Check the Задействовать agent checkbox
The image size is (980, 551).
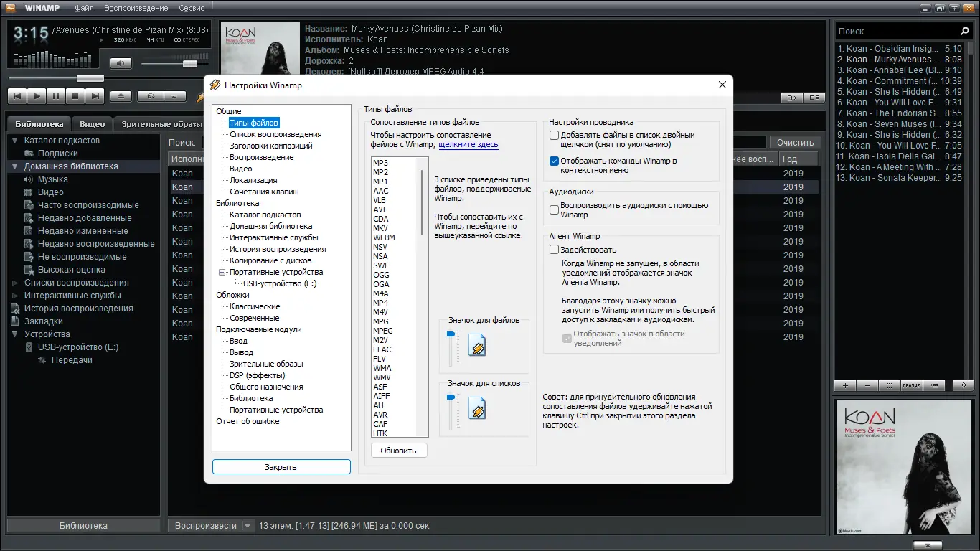[x=555, y=250]
